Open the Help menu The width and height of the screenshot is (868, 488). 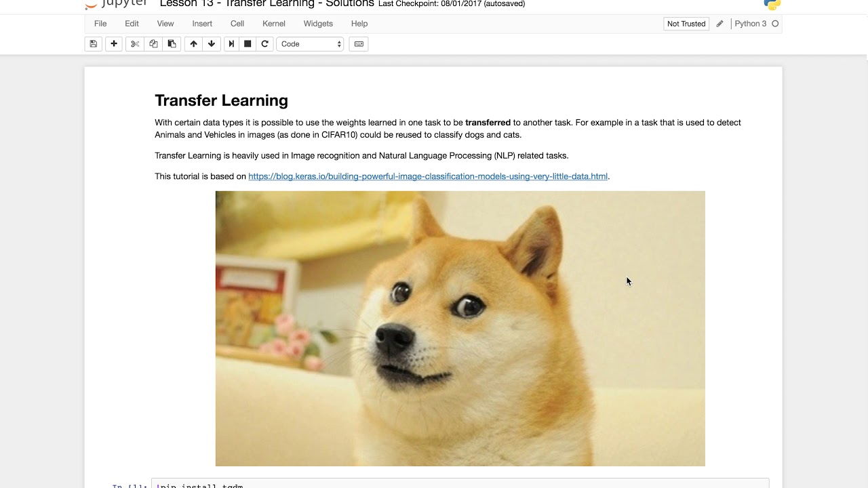click(359, 24)
